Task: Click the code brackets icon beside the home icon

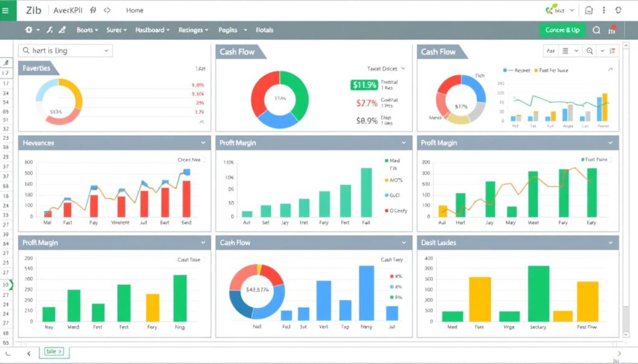Action: (x=106, y=10)
